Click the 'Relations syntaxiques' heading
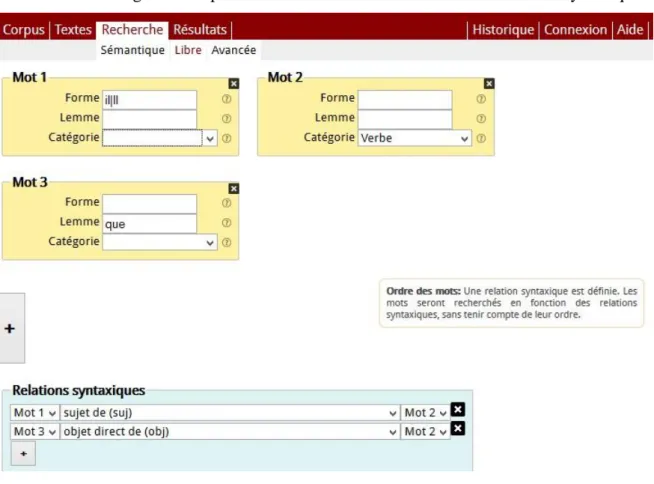654x484 pixels. coord(78,390)
